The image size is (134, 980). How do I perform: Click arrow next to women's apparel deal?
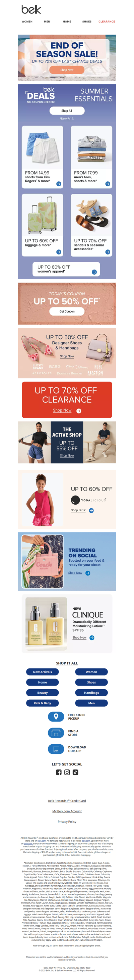[94, 272]
